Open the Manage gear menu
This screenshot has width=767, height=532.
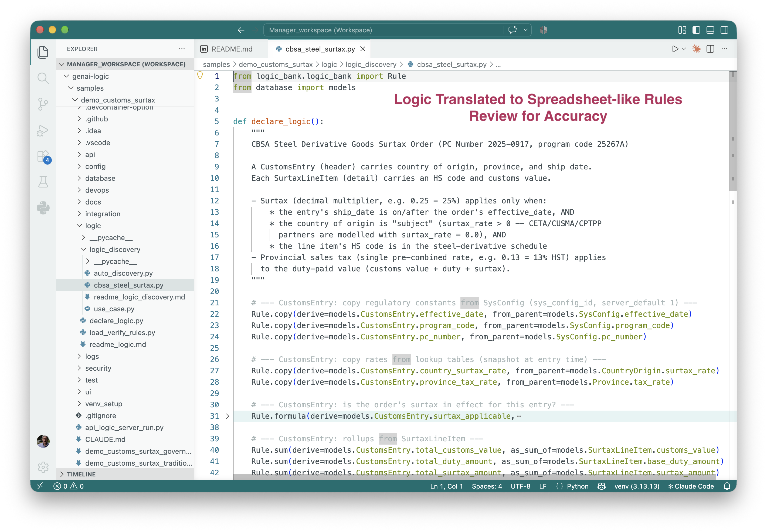[43, 467]
